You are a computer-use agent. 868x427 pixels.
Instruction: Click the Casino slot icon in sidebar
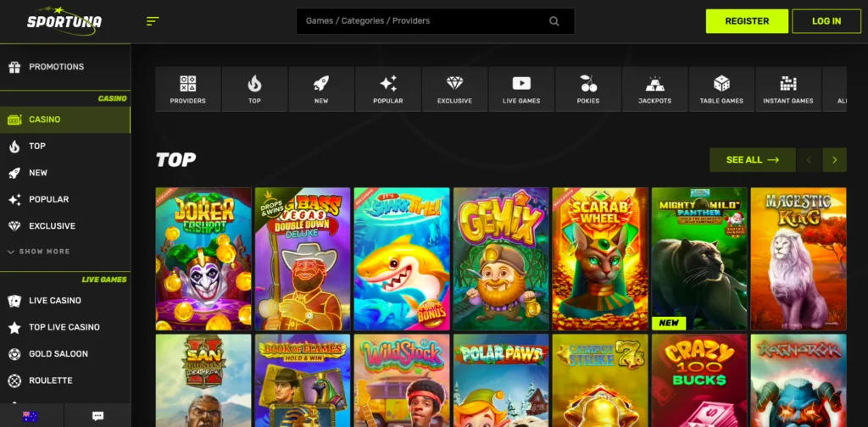coord(14,119)
